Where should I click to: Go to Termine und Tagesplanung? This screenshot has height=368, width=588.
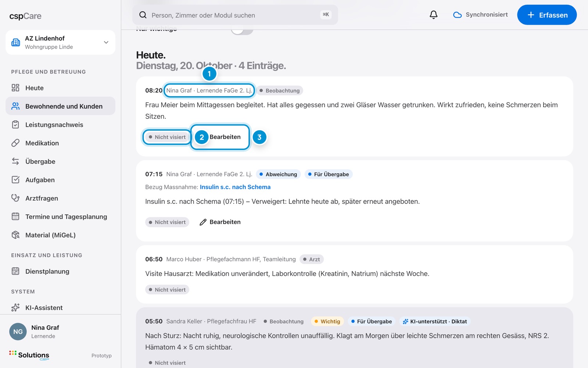(x=60, y=217)
